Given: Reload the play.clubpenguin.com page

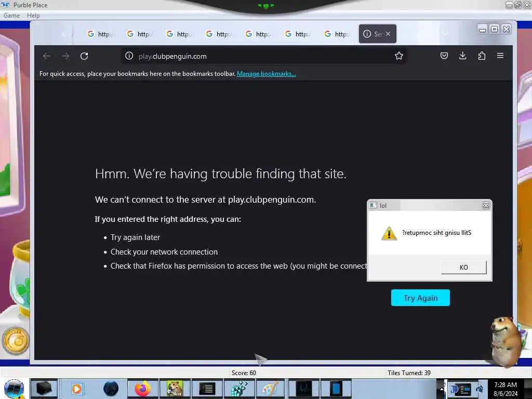Looking at the screenshot, I should point(84,56).
